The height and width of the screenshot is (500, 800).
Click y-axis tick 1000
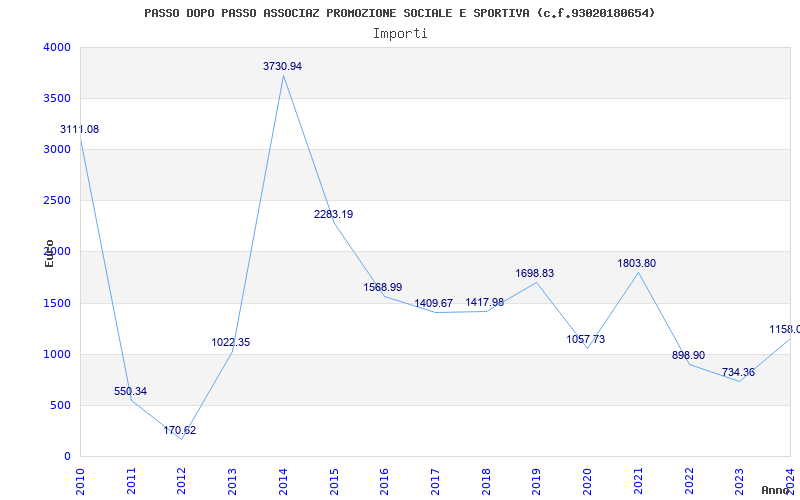click(57, 355)
